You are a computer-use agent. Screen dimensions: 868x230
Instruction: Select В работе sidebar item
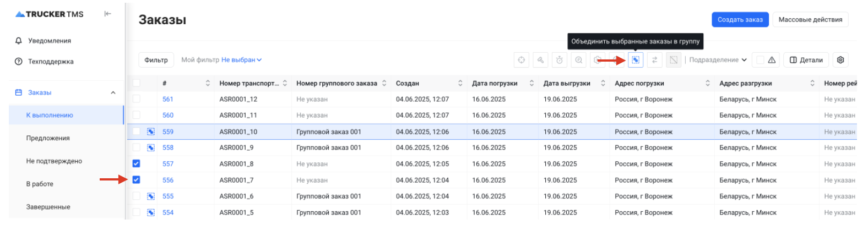coord(40,184)
